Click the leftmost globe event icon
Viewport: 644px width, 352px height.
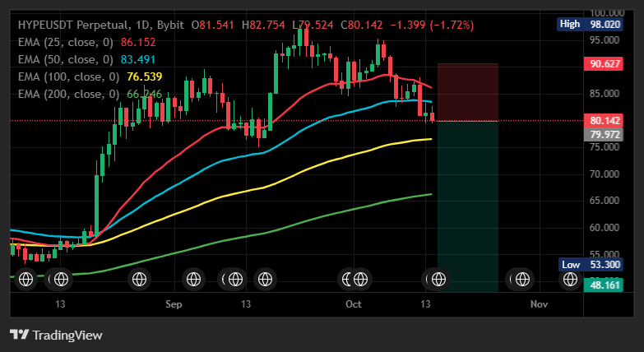(x=25, y=280)
